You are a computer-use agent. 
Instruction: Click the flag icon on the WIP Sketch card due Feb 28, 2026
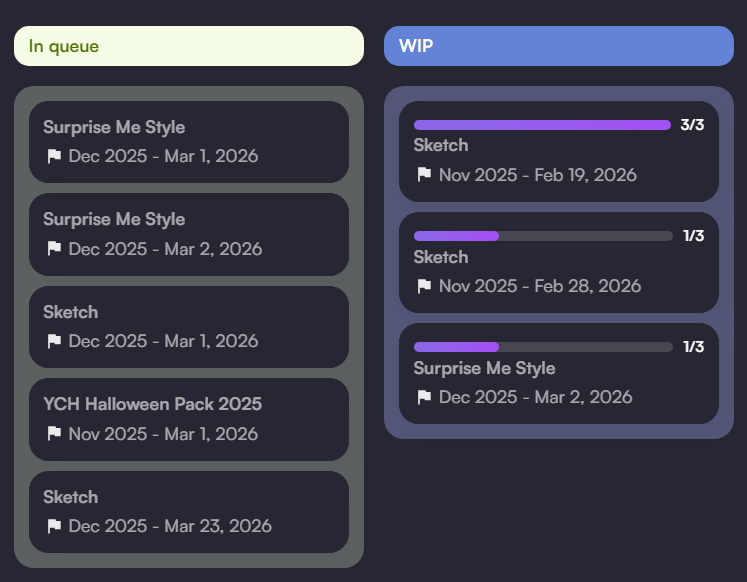pyautogui.click(x=424, y=286)
